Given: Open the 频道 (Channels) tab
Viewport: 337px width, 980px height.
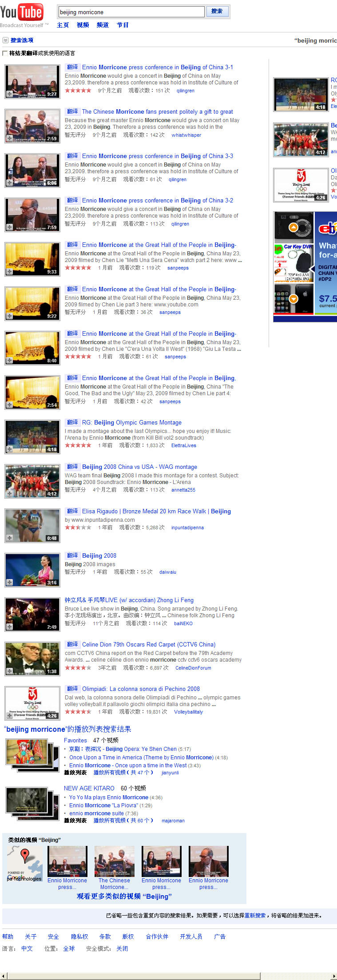Looking at the screenshot, I should pos(103,25).
